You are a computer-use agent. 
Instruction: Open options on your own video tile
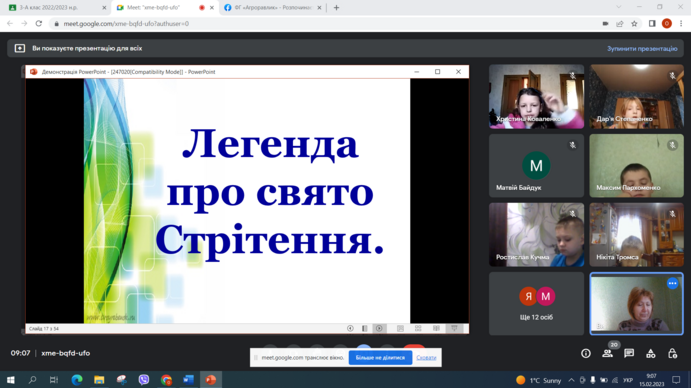(672, 284)
